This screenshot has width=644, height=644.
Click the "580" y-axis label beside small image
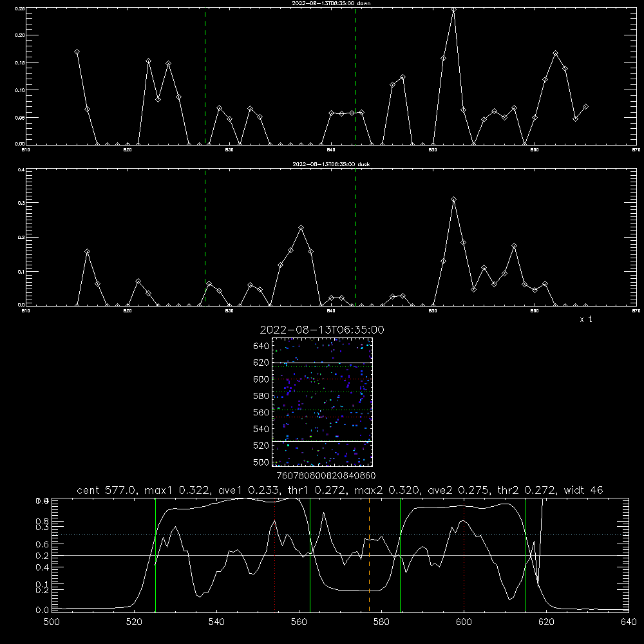[261, 396]
